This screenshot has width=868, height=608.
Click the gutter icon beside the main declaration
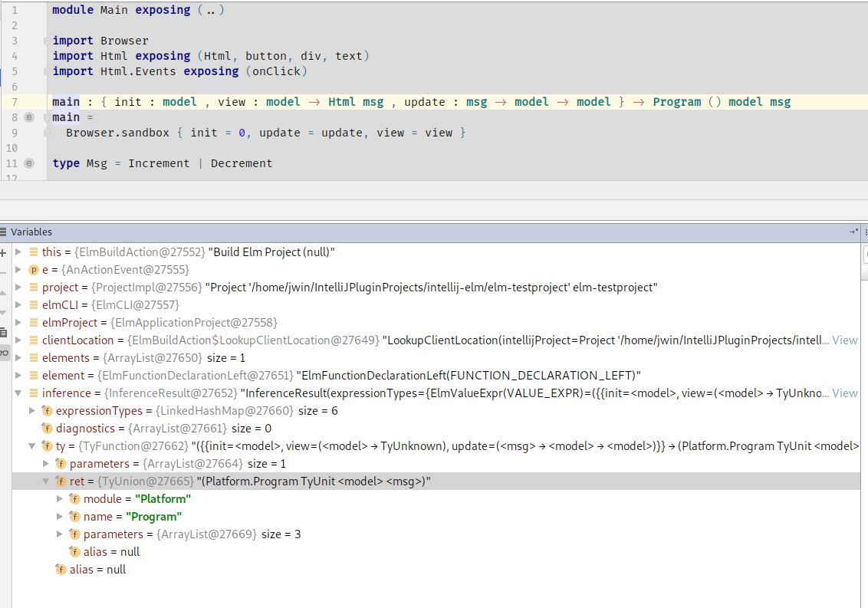point(28,117)
